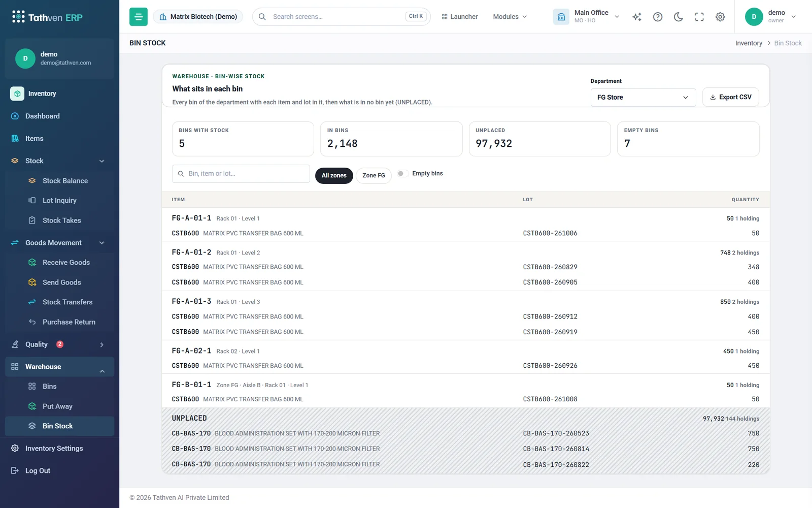Switch to dark mode moon icon

pos(679,17)
